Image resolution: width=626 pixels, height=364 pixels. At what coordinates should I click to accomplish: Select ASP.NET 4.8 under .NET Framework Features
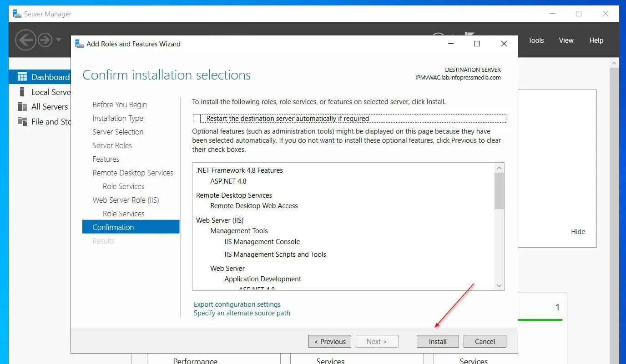point(228,181)
